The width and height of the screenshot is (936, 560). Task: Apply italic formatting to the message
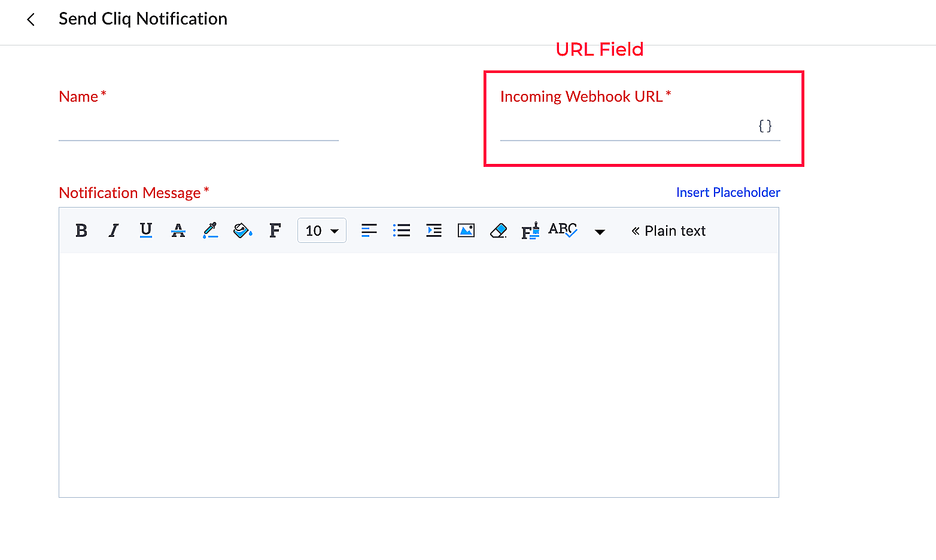click(114, 230)
